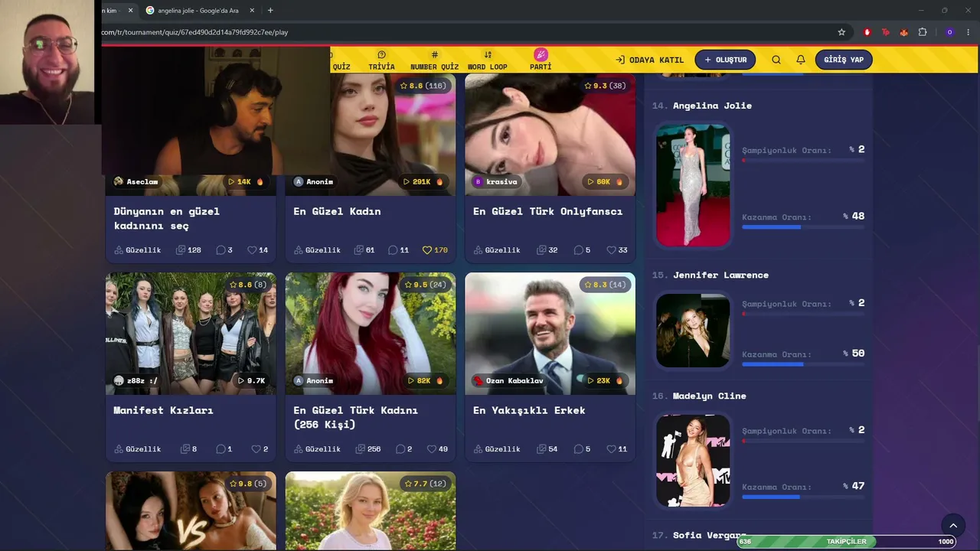Click the Aseclam author badge
The image size is (980, 551).
point(136,181)
